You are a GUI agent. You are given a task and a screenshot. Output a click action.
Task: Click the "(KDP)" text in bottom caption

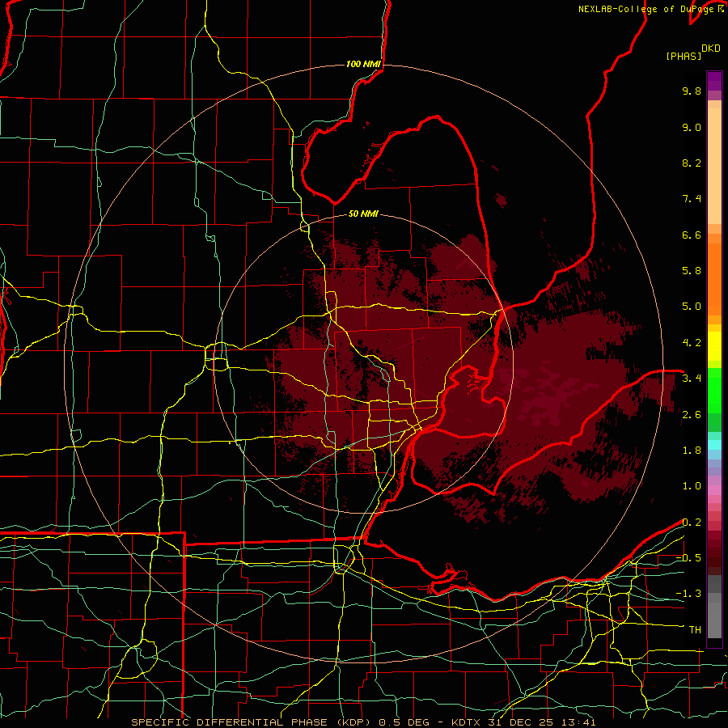tap(353, 722)
